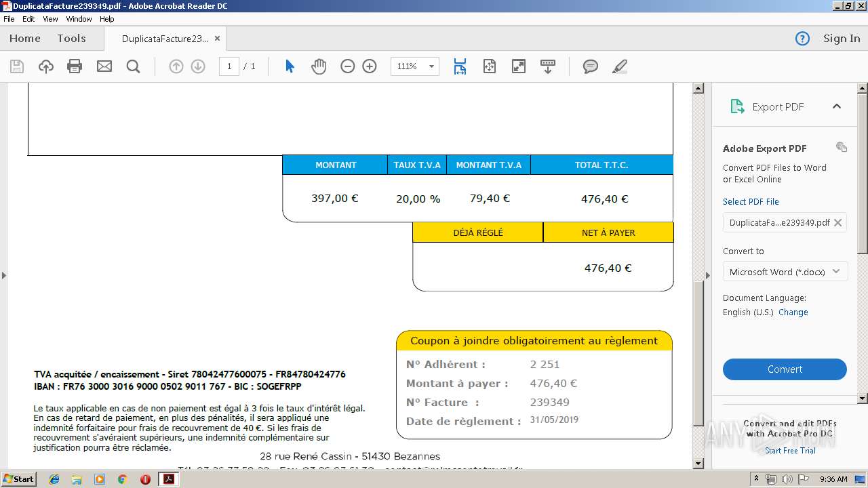Image resolution: width=868 pixels, height=488 pixels.
Task: Click Fit width scrolling icon
Action: tap(460, 66)
